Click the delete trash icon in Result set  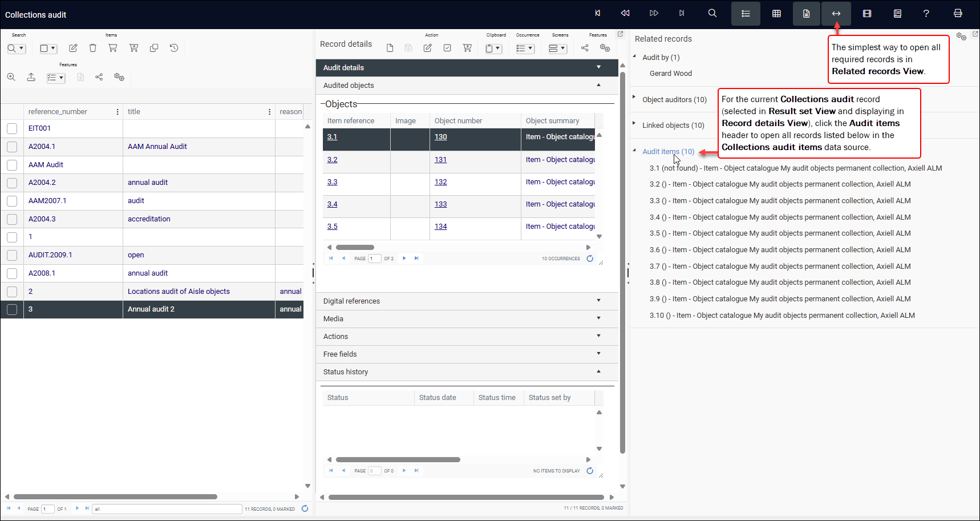(x=92, y=48)
